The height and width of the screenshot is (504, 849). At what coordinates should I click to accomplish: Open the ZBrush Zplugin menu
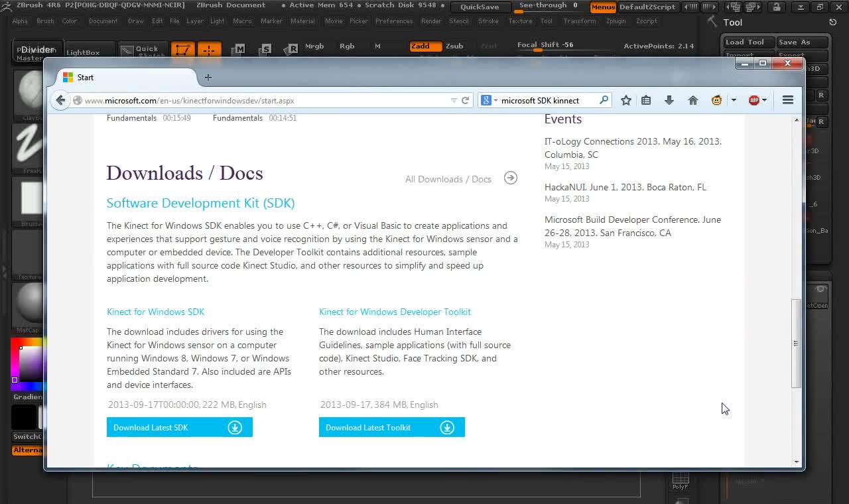(616, 21)
